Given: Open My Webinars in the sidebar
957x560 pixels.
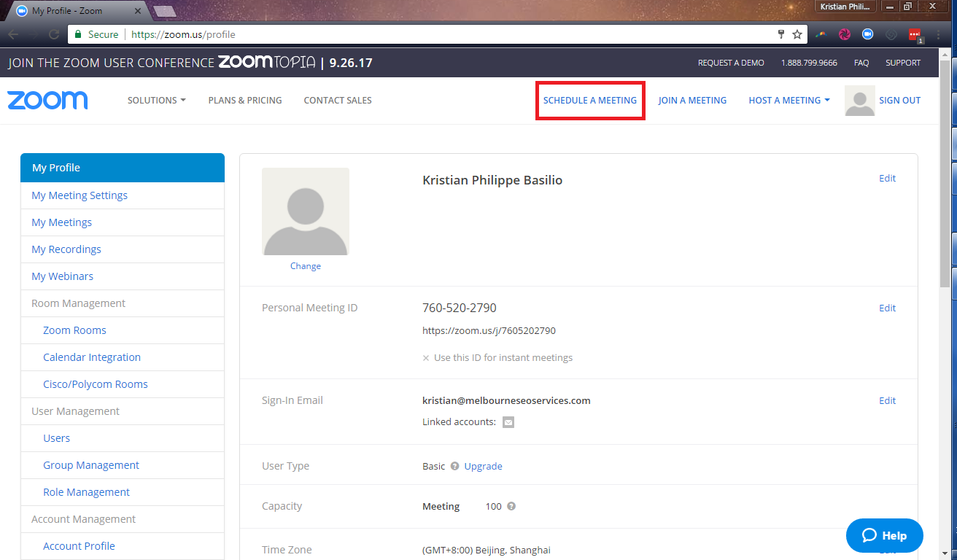Looking at the screenshot, I should pos(62,276).
